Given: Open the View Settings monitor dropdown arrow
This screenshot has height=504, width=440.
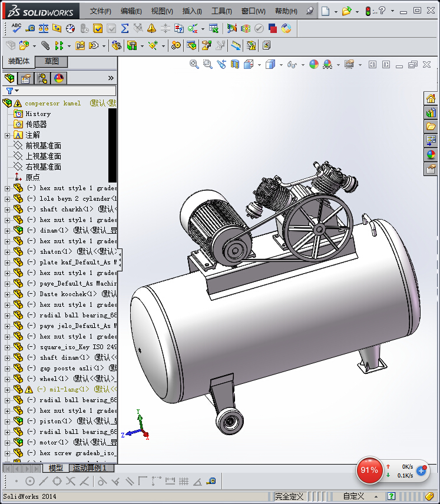Looking at the screenshot, I should (x=360, y=65).
